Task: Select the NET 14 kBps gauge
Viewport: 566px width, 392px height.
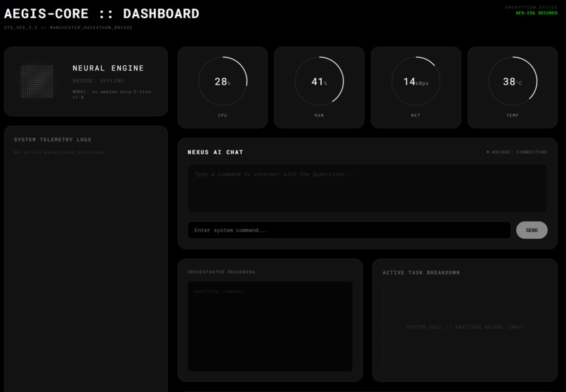Action: tap(416, 81)
